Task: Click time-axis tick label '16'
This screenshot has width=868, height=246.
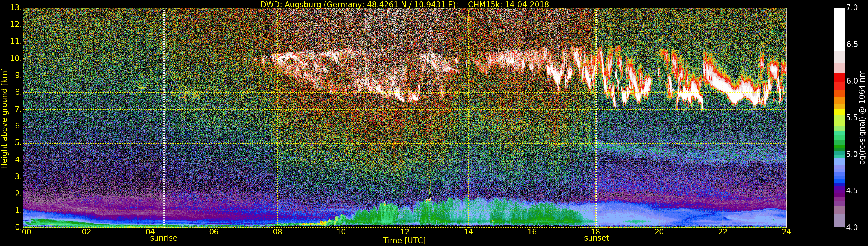Action: click(532, 232)
